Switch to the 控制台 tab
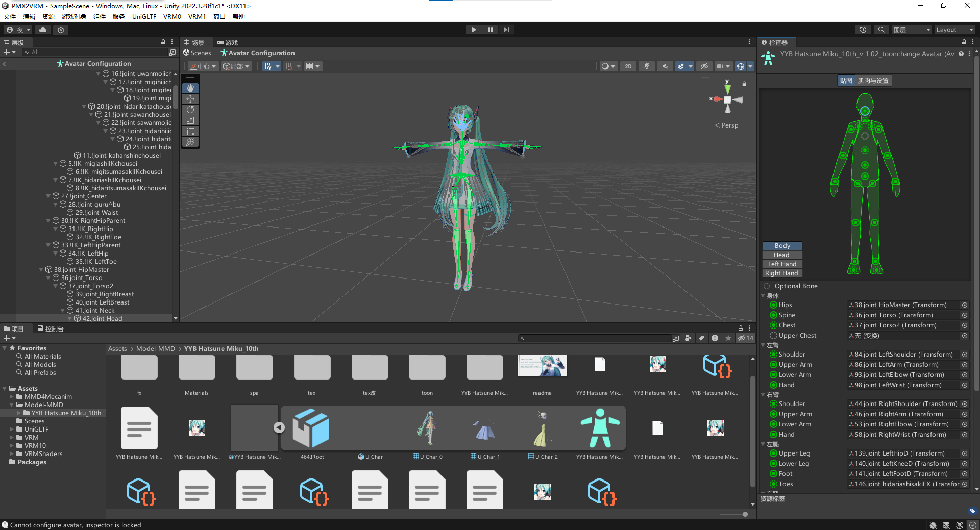The image size is (980, 530). click(50, 329)
